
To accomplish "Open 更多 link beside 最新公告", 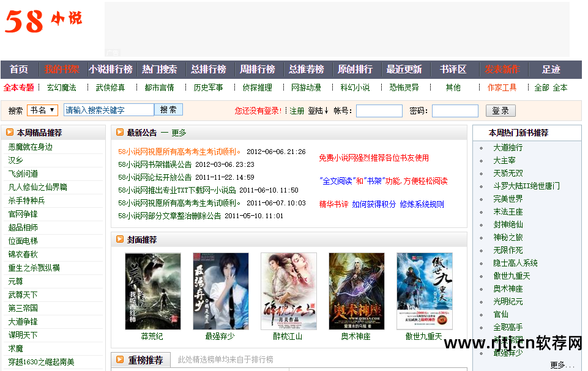I will 179,133.
